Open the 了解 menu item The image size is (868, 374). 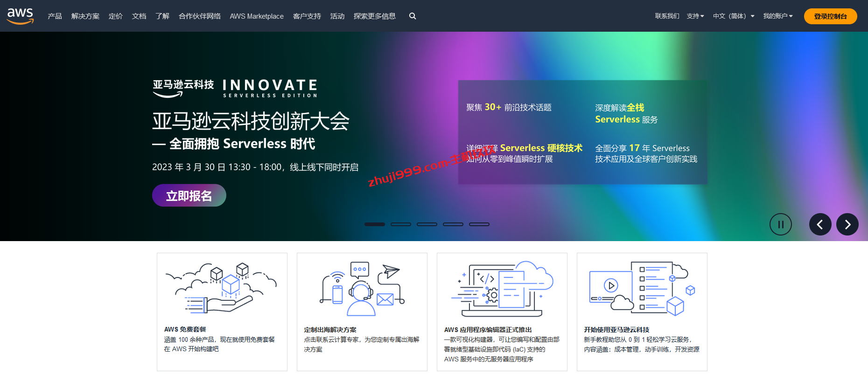pyautogui.click(x=162, y=16)
